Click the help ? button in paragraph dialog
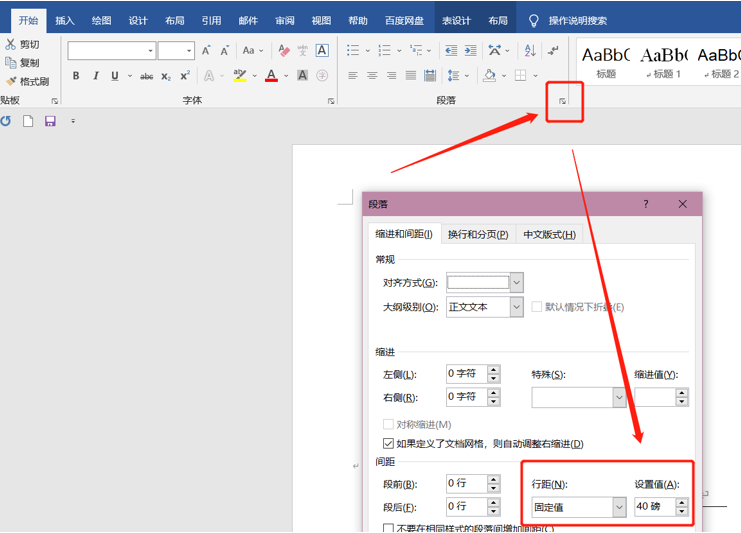The height and width of the screenshot is (533, 741). point(646,204)
